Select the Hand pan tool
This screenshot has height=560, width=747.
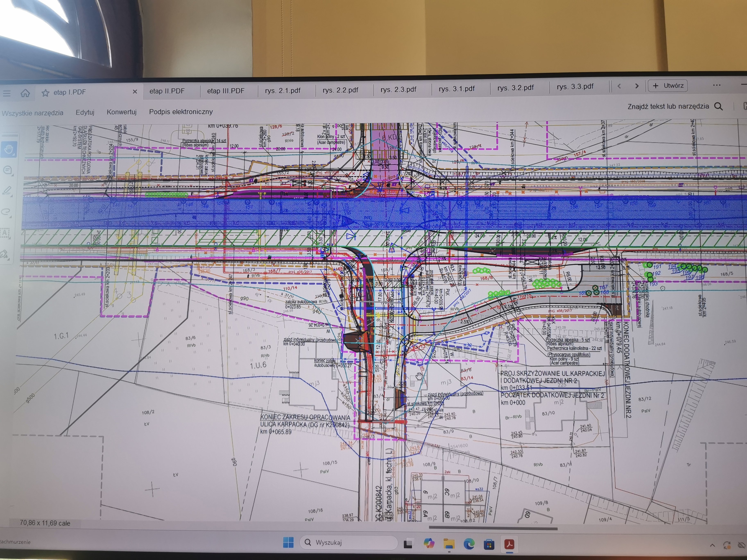click(x=8, y=150)
